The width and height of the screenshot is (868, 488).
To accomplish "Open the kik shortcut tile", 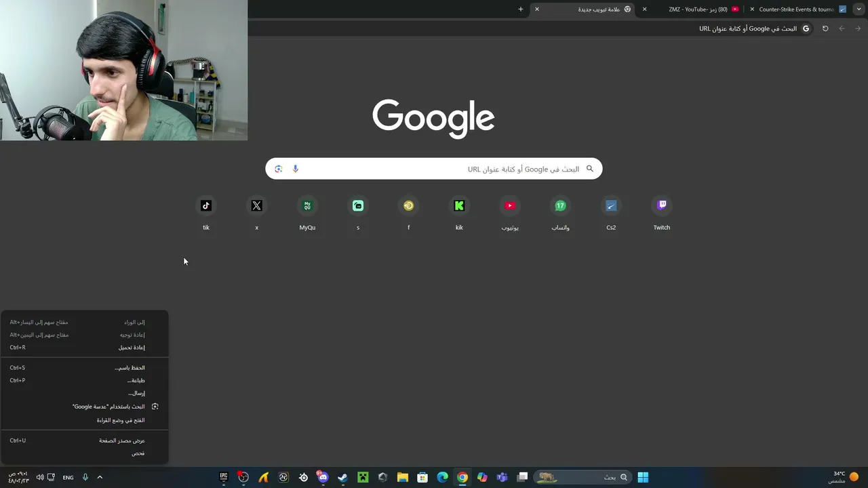I will (x=459, y=213).
